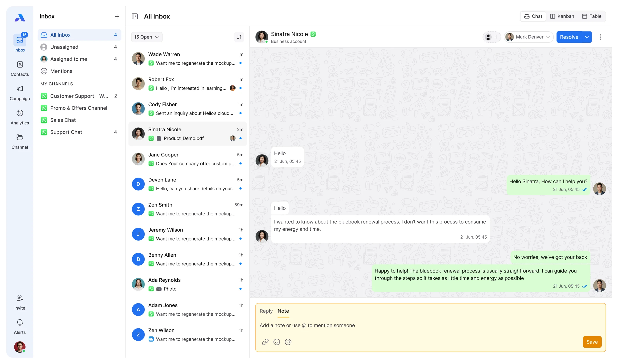Select the Chat view toggle
The image size is (618, 364).
(533, 16)
